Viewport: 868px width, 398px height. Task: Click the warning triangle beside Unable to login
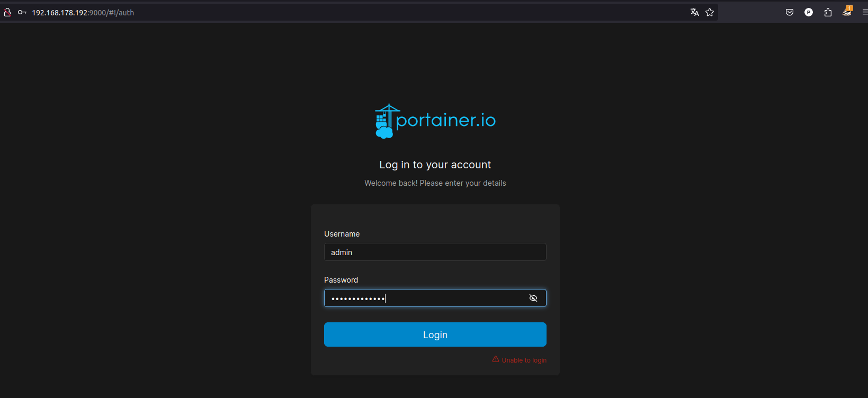pyautogui.click(x=496, y=359)
